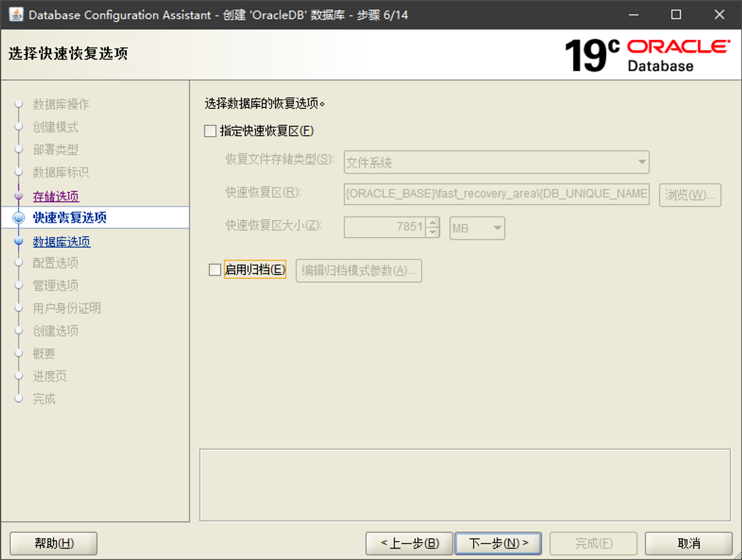
Task: Go to 存储选项 step in sidebar
Action: [56, 196]
